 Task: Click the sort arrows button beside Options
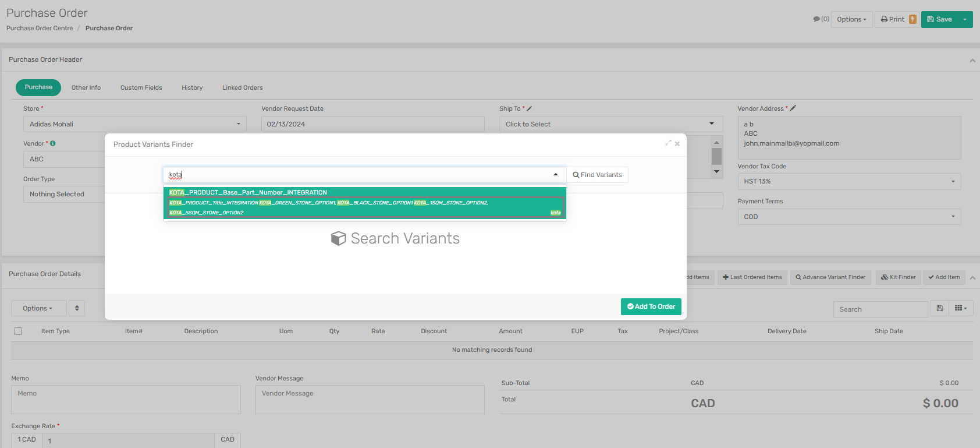click(77, 308)
